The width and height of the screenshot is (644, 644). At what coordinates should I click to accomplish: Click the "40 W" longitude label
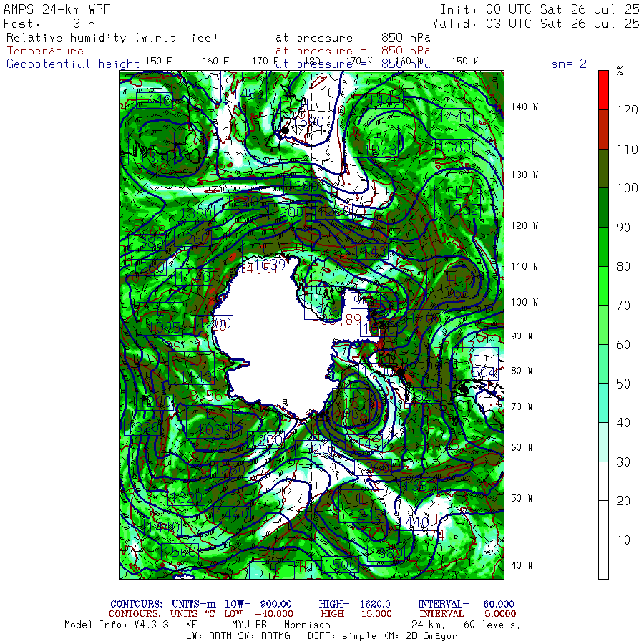point(522,565)
